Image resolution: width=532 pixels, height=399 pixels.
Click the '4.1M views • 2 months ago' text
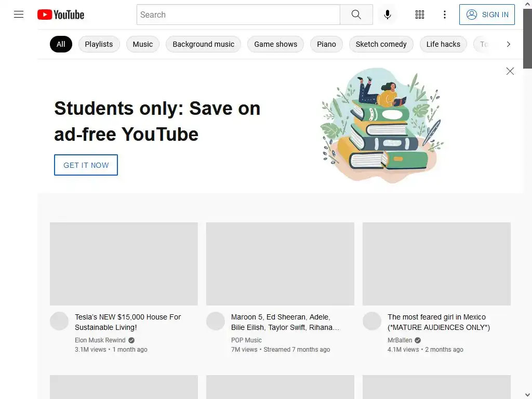click(425, 350)
